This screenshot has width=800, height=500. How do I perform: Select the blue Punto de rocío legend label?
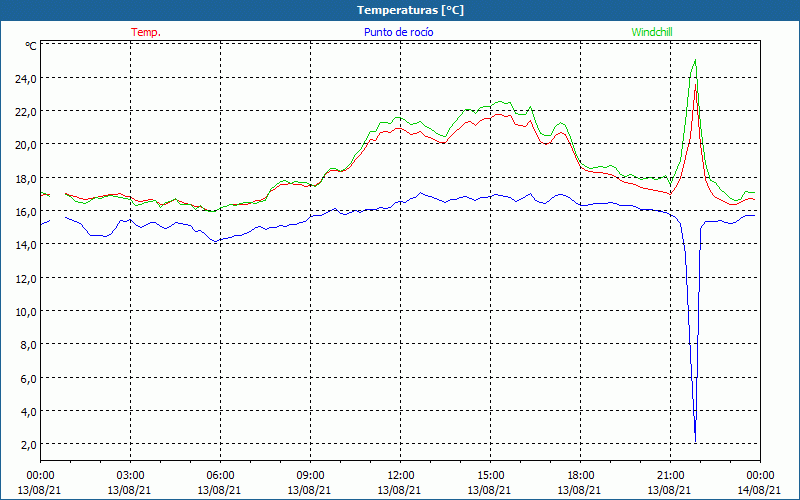(x=398, y=32)
